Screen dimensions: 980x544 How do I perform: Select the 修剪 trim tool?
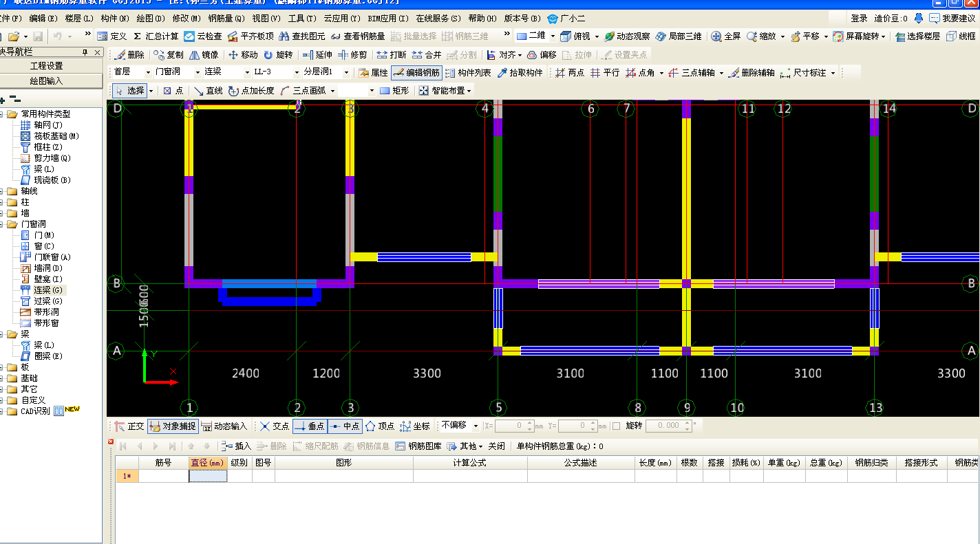tap(352, 54)
